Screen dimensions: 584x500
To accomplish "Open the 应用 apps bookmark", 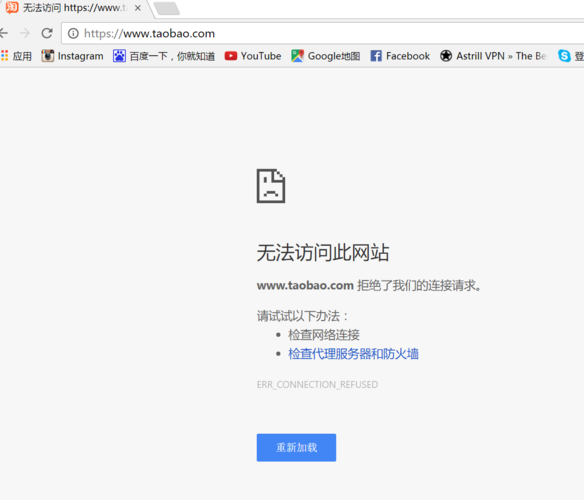I will coord(16,56).
